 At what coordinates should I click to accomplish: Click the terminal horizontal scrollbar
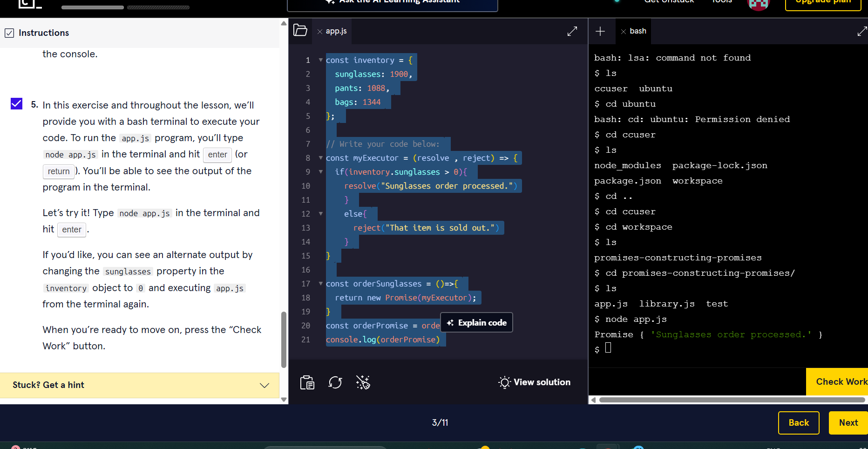[x=731, y=400]
